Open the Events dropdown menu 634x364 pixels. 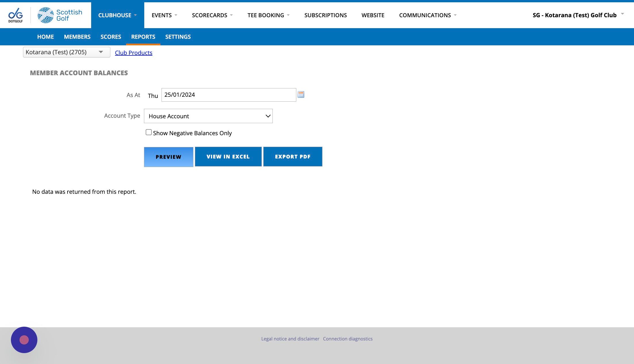164,15
